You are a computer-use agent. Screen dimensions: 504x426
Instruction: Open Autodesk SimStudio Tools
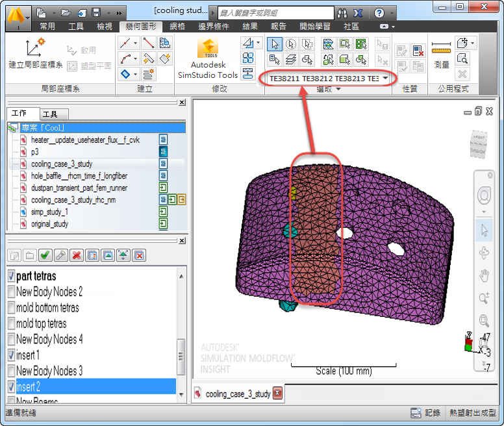(208, 58)
